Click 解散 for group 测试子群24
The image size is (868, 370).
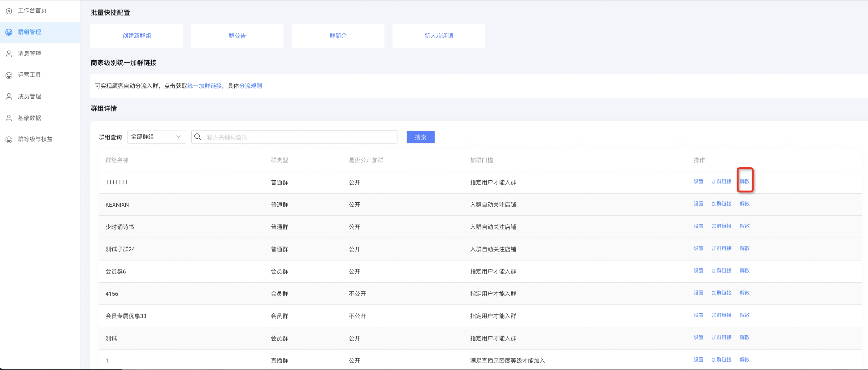click(745, 248)
